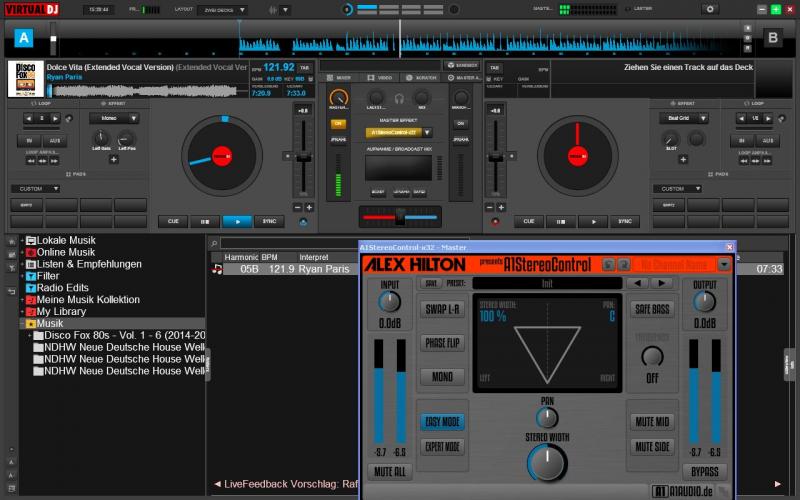800x500 pixels.
Task: Enable MONO in A1StereoControl
Action: pyautogui.click(x=442, y=377)
